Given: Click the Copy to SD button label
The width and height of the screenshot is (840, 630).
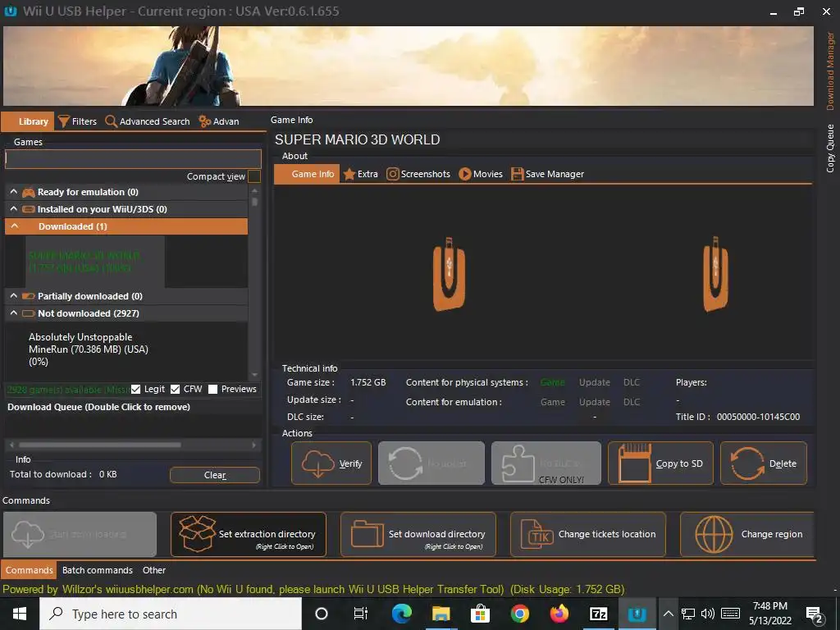Looking at the screenshot, I should click(x=679, y=463).
